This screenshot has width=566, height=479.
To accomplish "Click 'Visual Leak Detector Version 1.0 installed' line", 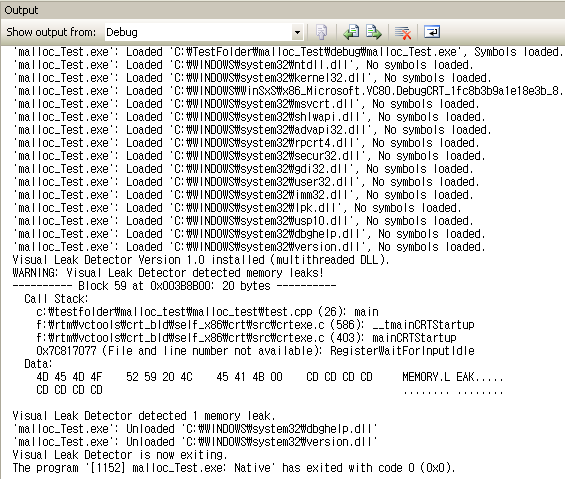I will tap(201, 260).
